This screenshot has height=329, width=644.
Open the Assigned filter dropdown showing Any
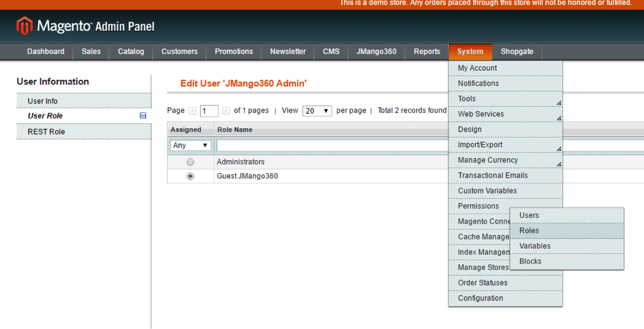tap(191, 145)
